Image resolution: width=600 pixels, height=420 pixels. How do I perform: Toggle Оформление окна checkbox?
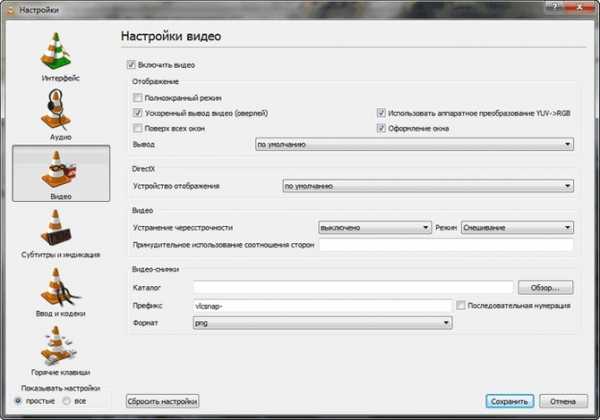381,128
